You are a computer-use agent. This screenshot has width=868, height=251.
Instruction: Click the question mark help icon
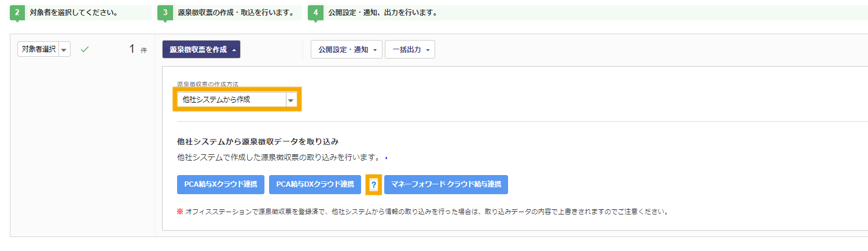pos(374,185)
